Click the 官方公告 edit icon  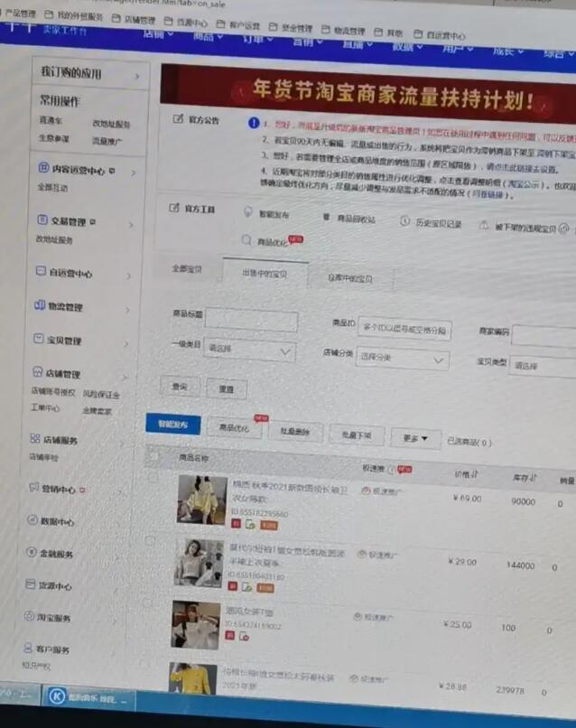[178, 119]
